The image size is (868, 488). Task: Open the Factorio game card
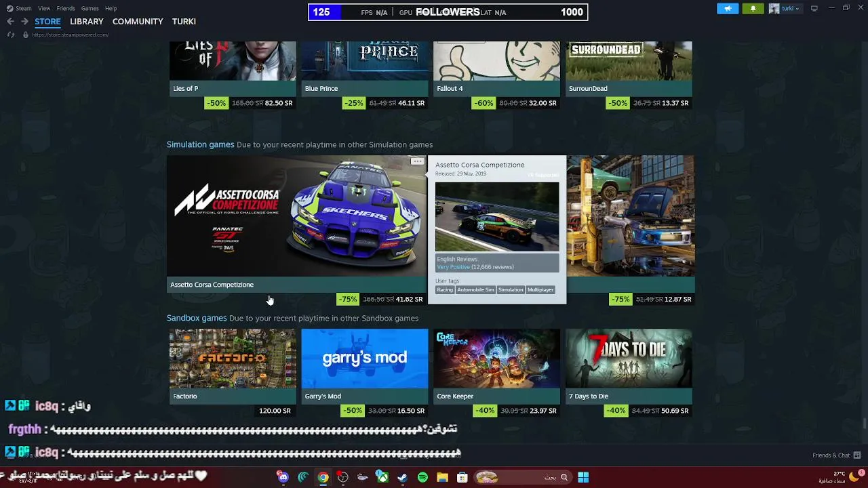[233, 366]
